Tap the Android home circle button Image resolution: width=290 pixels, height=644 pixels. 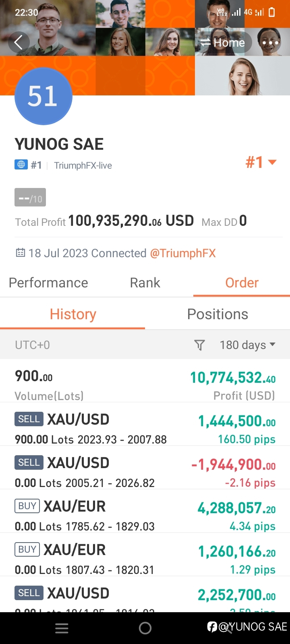[145, 628]
